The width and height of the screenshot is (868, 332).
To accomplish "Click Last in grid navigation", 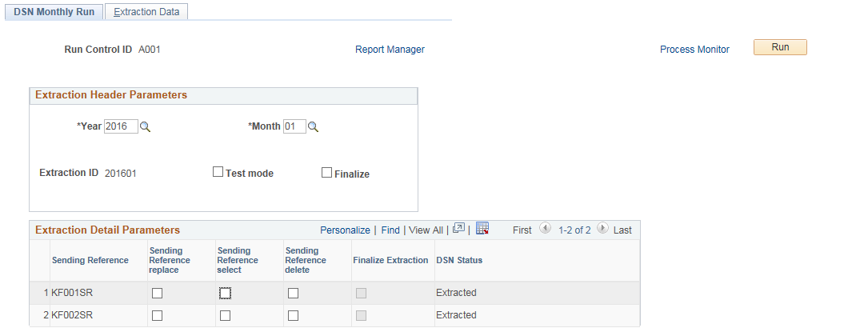I will pyautogui.click(x=622, y=230).
